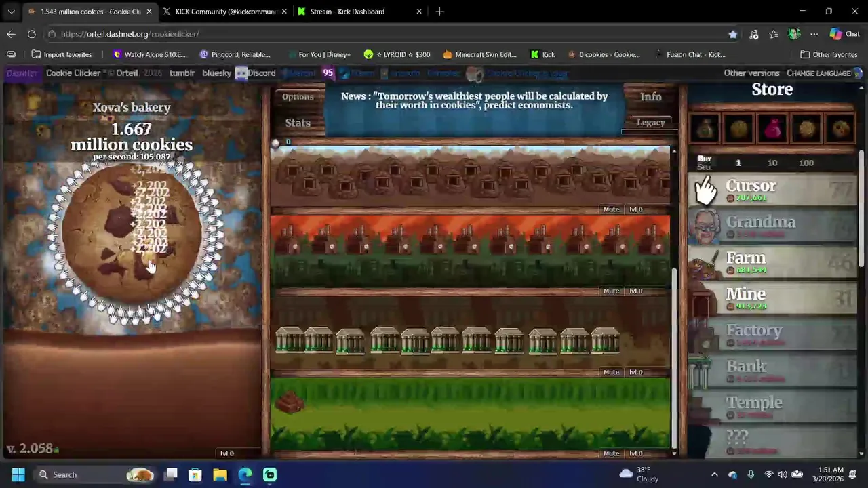The image size is (868, 488).
Task: Set store bulk amount to 100
Action: (806, 163)
